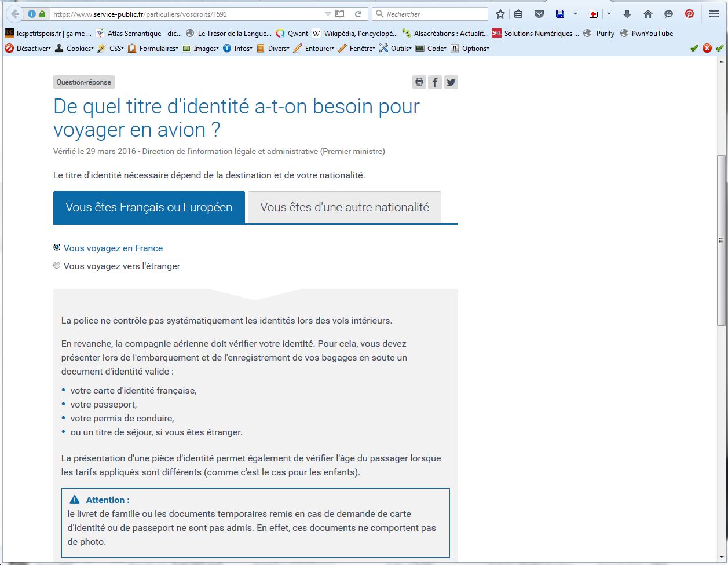Reload the current page
The width and height of the screenshot is (728, 565).
pyautogui.click(x=358, y=14)
